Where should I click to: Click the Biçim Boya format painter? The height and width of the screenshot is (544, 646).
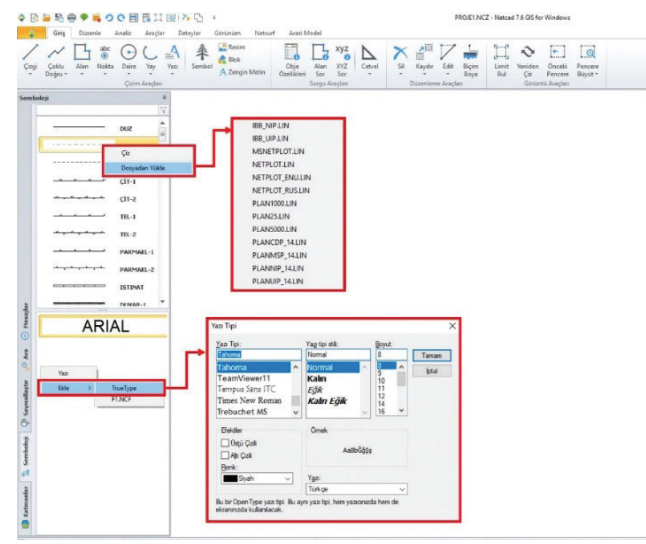[470, 58]
